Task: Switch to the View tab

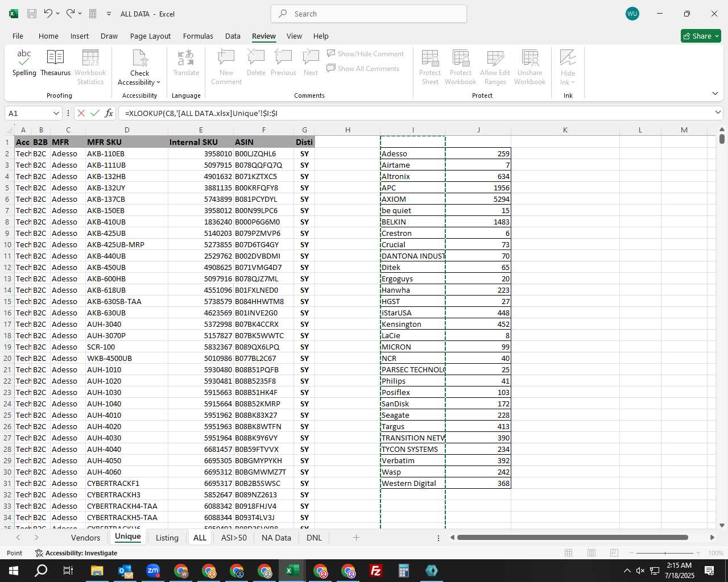Action: pos(294,36)
